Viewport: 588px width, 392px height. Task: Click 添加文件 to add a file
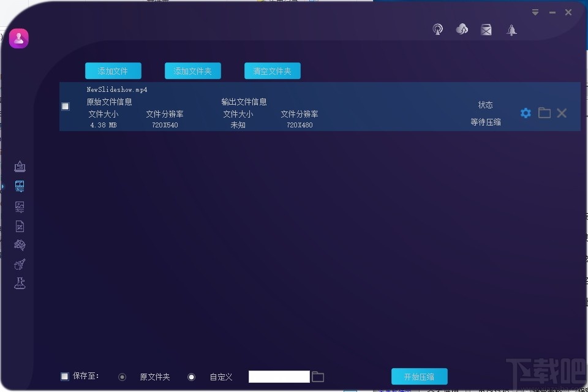(x=113, y=70)
